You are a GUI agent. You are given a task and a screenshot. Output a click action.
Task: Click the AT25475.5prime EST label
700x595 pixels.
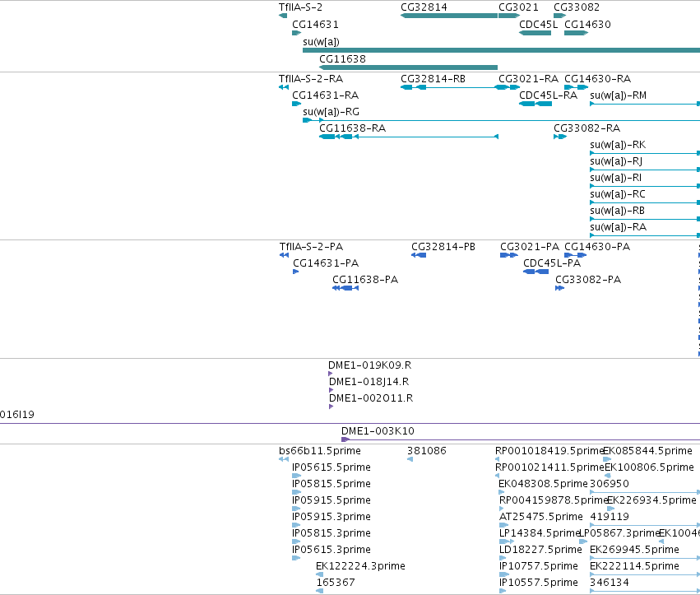coord(540,517)
